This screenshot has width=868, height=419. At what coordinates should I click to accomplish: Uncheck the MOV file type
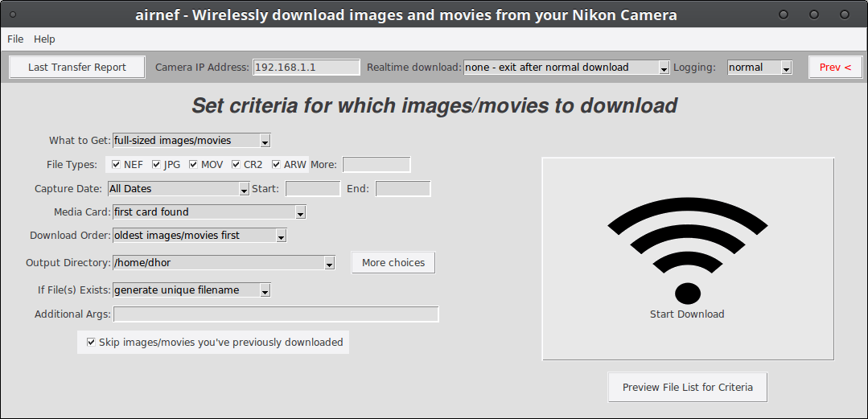(x=193, y=164)
